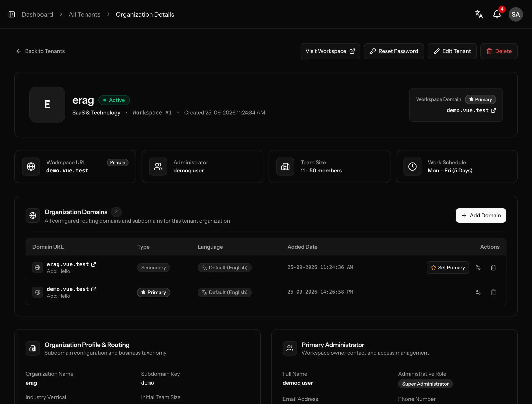Click the Visit Workspace button
The height and width of the screenshot is (404, 532).
coord(330,51)
